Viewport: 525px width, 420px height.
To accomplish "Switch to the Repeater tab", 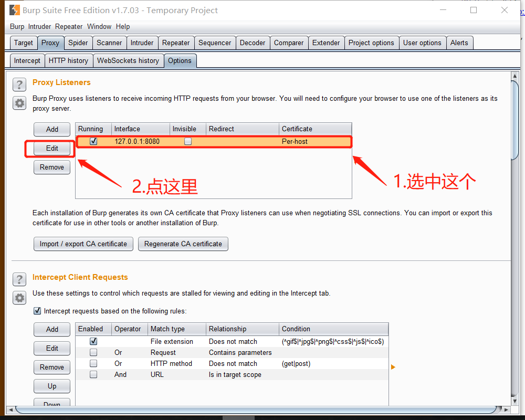I will coord(176,43).
